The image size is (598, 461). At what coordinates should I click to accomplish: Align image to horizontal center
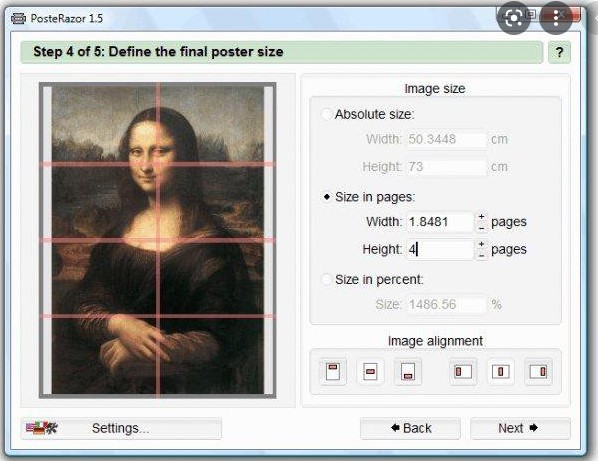(500, 371)
